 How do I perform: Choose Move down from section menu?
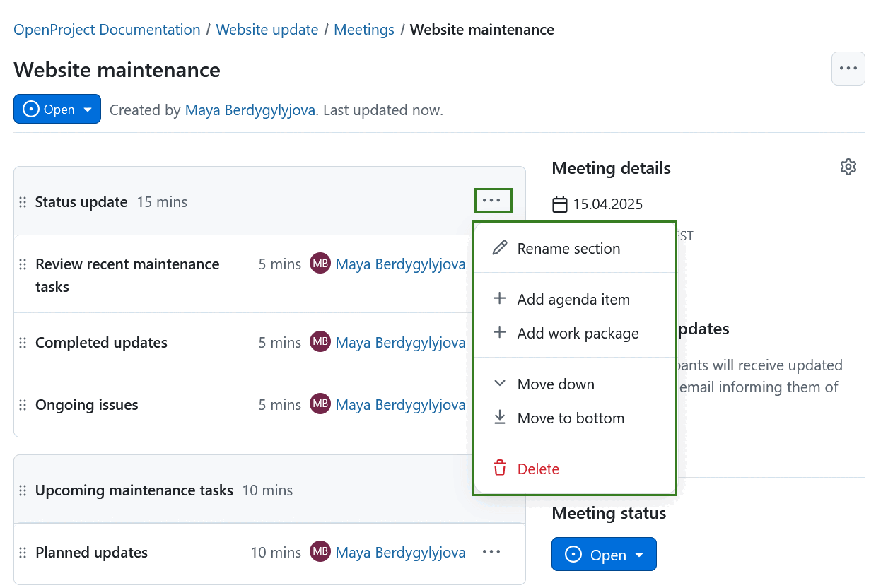[x=556, y=384]
